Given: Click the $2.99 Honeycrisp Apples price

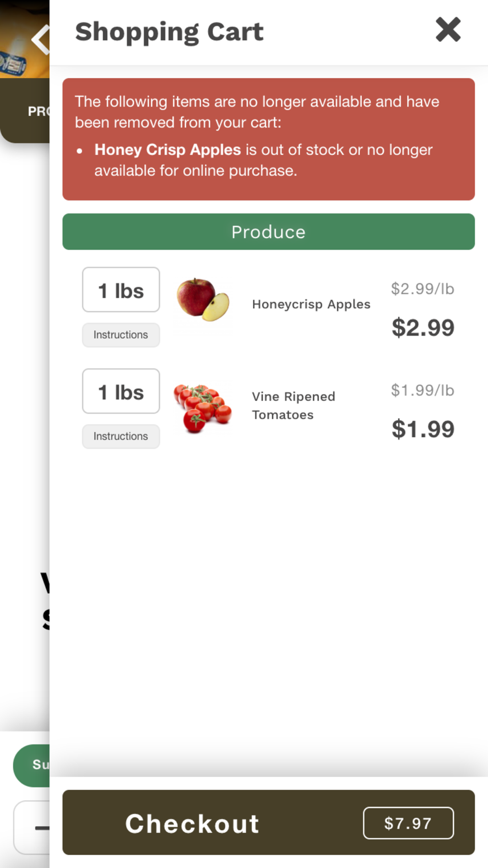Looking at the screenshot, I should tap(423, 328).
